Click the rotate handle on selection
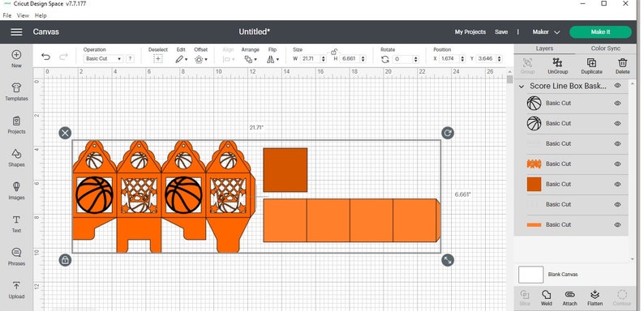 pos(448,133)
